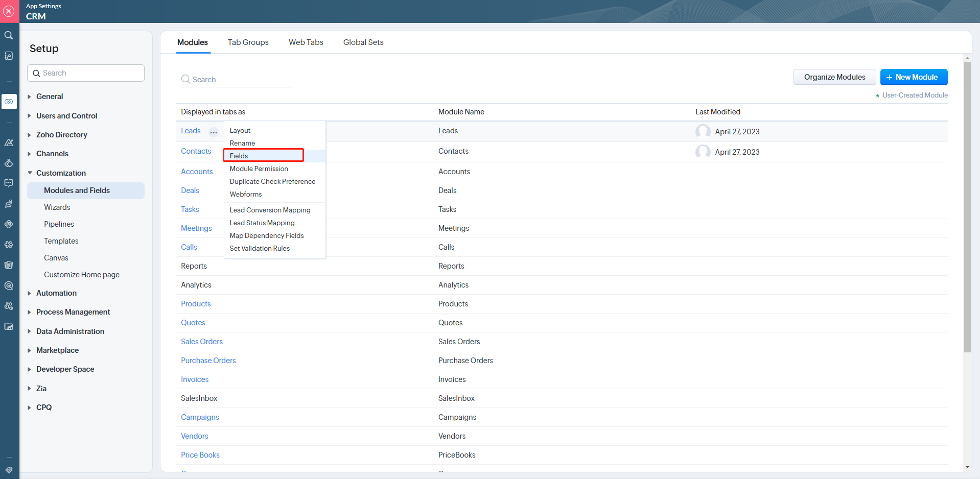Open the notebook icon in left rail
This screenshot has height=479, width=980.
9,56
